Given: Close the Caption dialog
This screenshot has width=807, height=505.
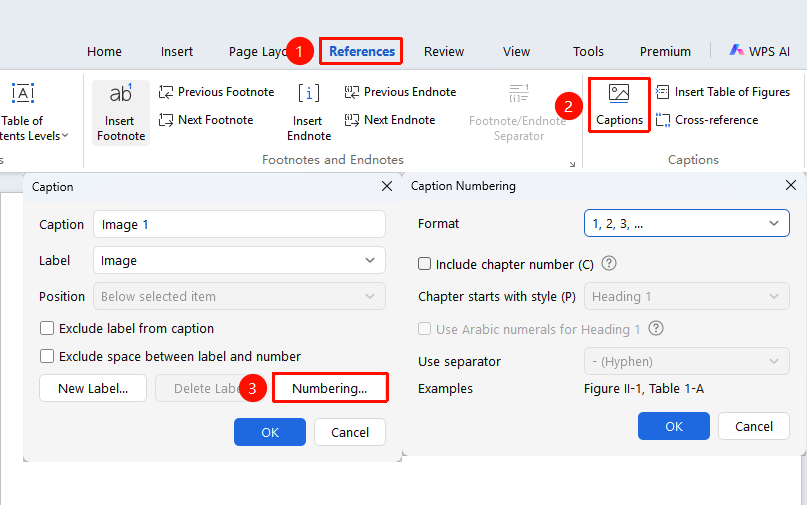Looking at the screenshot, I should (x=387, y=186).
